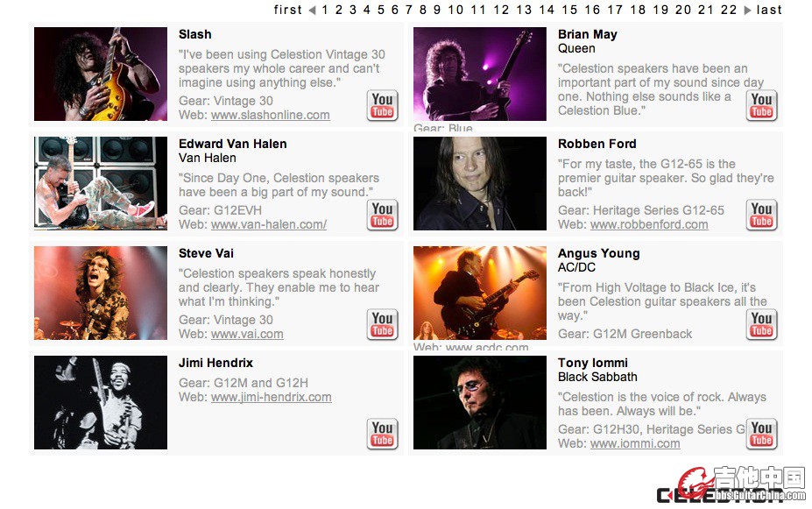
Task: Click the Tony Iommi photo thumbnail
Action: pyautogui.click(x=479, y=402)
